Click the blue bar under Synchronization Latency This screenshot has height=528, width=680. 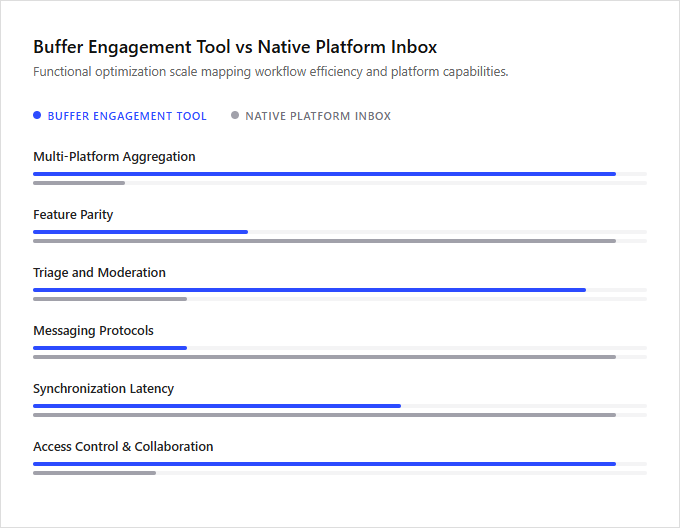pos(217,406)
